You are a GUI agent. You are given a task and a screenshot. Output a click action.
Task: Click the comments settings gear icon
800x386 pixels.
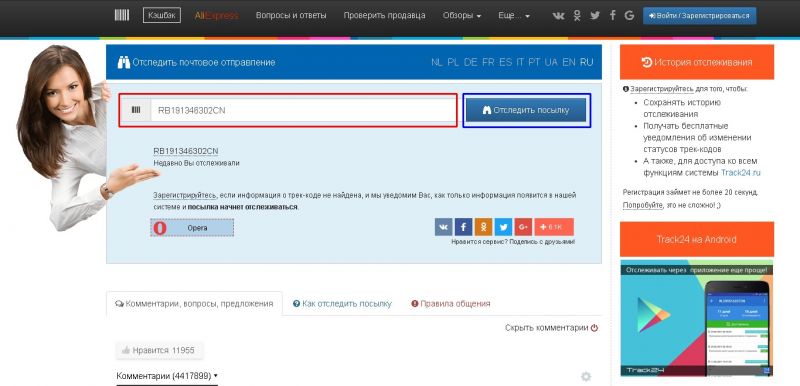(586, 377)
